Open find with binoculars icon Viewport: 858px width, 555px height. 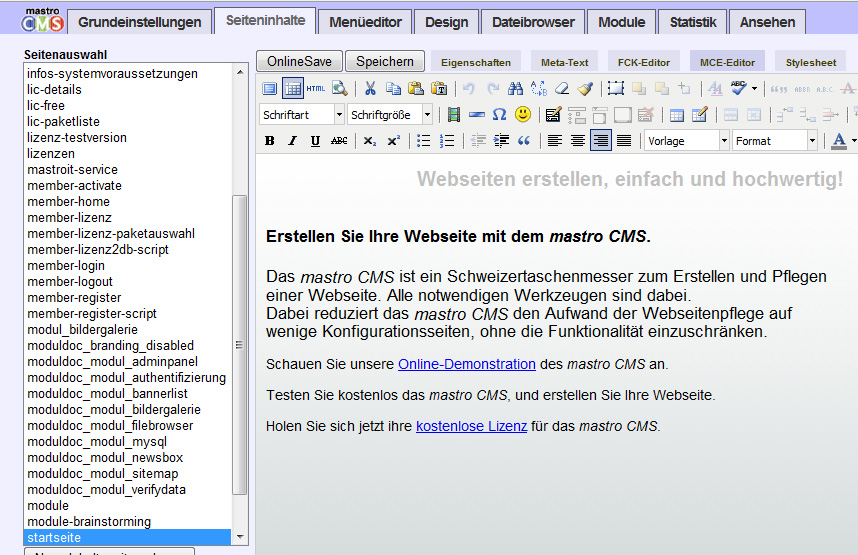pyautogui.click(x=515, y=89)
